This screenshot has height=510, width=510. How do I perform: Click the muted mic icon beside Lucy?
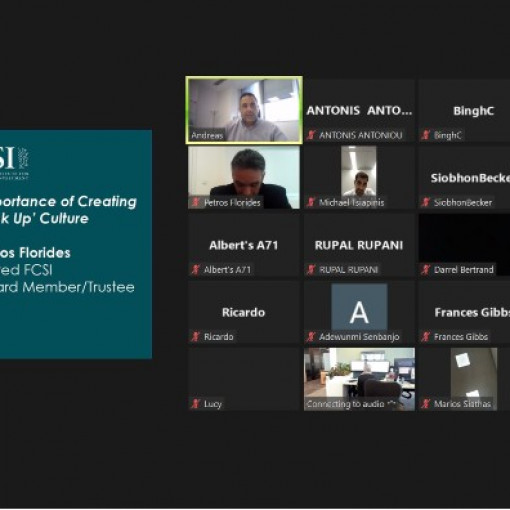(x=196, y=404)
